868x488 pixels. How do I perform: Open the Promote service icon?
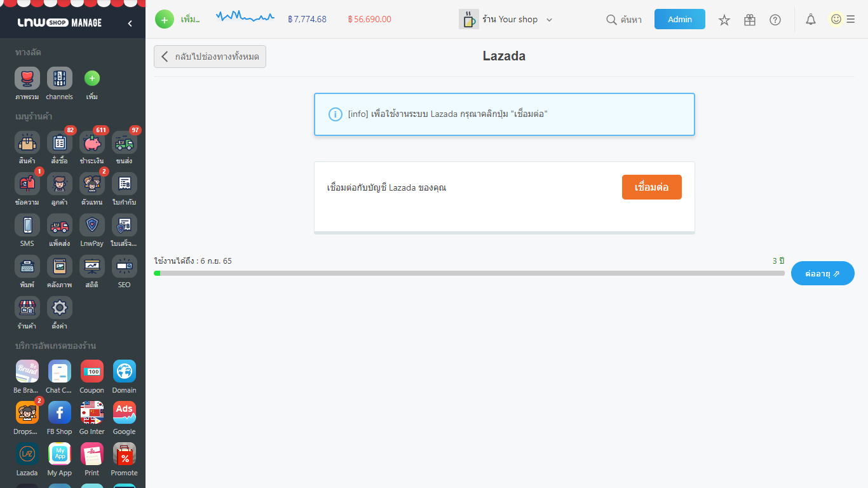coord(125,454)
